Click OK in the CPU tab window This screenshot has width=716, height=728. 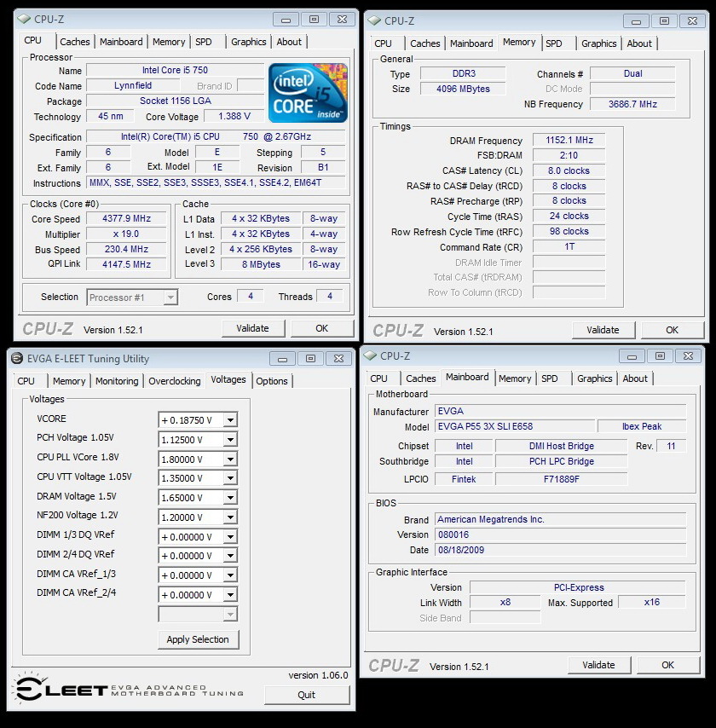pos(322,328)
